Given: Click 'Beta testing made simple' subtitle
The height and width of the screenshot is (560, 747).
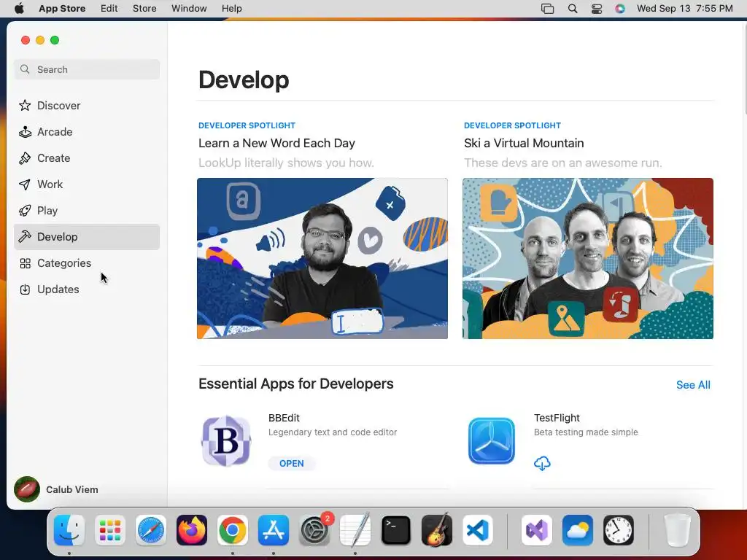Looking at the screenshot, I should click(x=586, y=432).
